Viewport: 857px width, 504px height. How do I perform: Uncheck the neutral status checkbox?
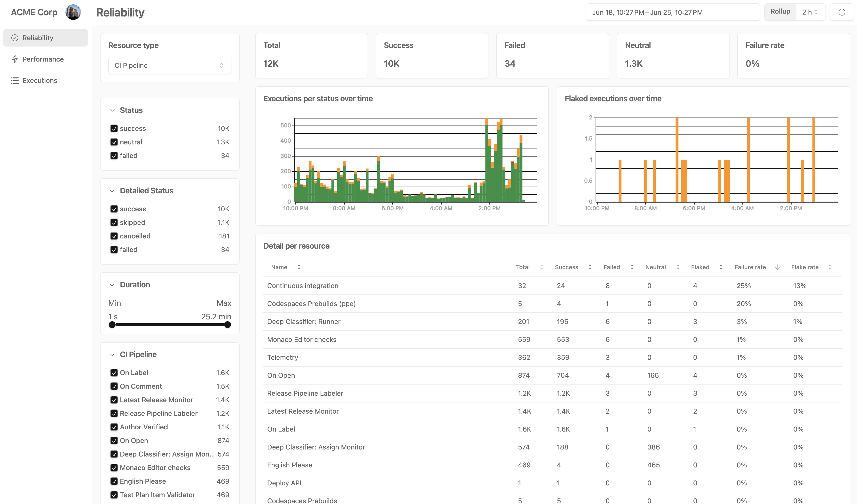tap(114, 142)
